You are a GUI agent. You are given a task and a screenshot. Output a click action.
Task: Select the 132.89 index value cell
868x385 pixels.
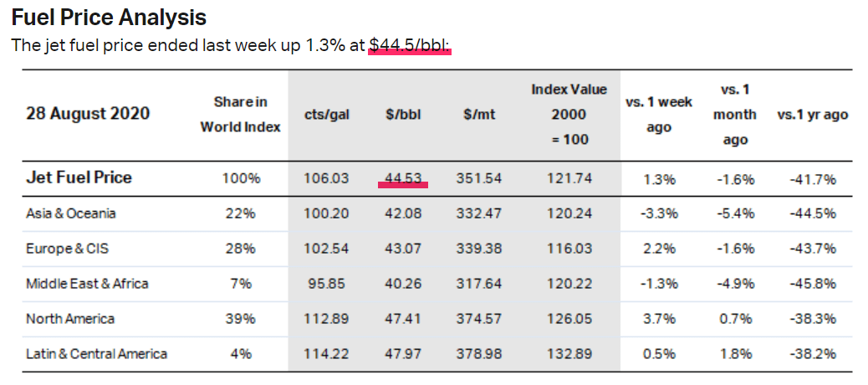pyautogui.click(x=569, y=354)
